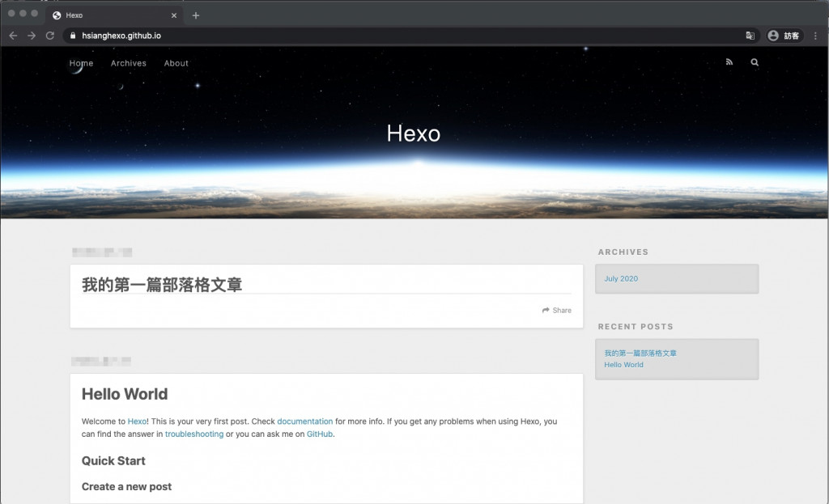Open Hello World in Recent Posts
This screenshot has height=504, width=829.
click(624, 365)
